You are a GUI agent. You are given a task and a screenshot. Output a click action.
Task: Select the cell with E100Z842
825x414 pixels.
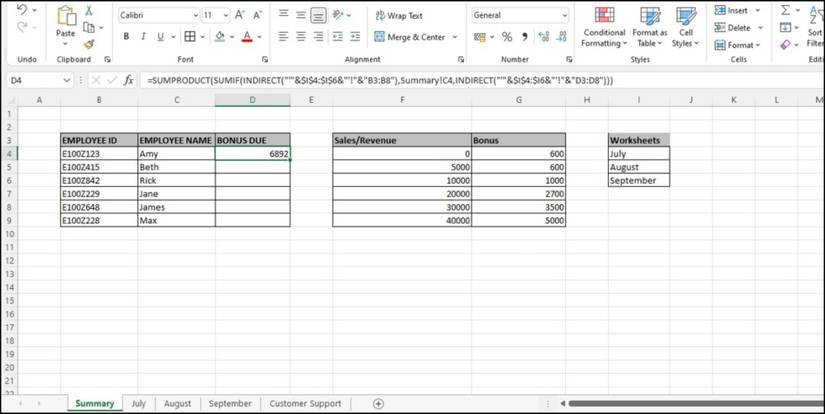pos(99,180)
